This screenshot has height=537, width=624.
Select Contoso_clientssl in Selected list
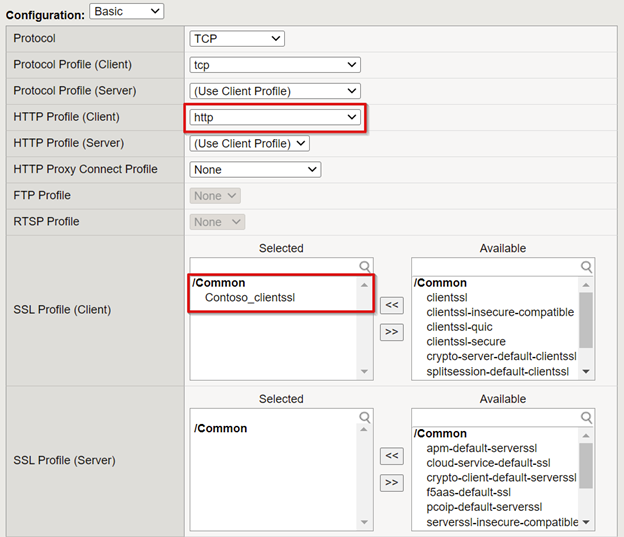(x=250, y=298)
